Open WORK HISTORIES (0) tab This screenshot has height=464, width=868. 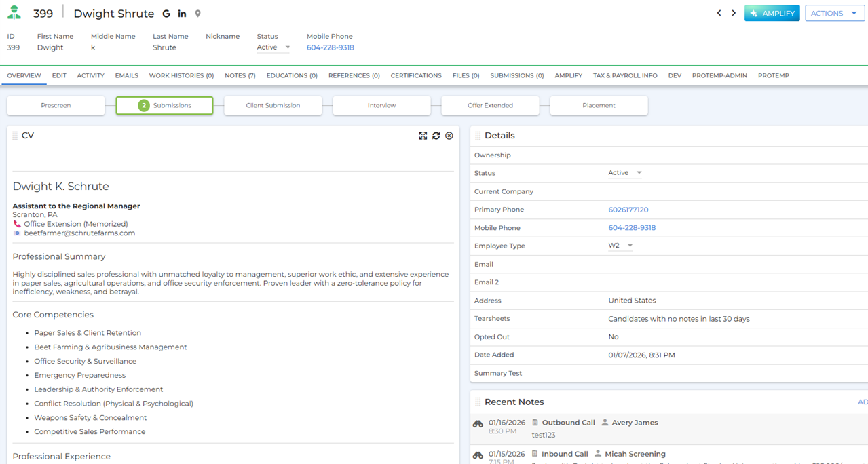click(x=181, y=75)
